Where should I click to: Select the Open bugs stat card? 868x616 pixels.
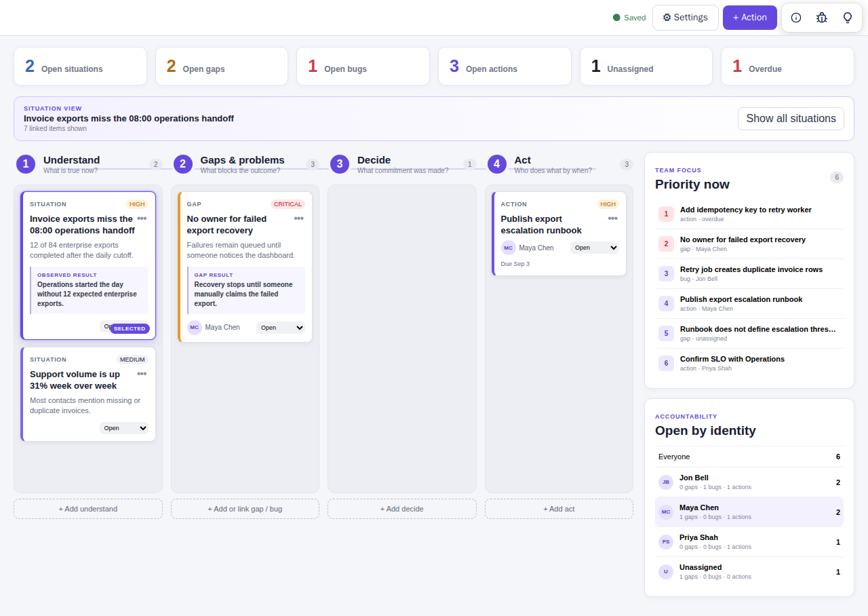tap(363, 66)
